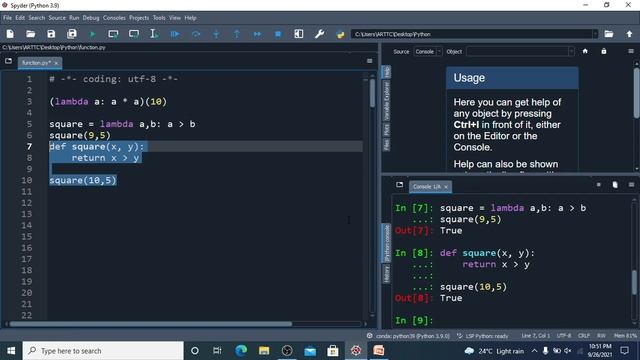640x360 pixels.
Task: Switch to the Files side tab
Action: point(386,144)
